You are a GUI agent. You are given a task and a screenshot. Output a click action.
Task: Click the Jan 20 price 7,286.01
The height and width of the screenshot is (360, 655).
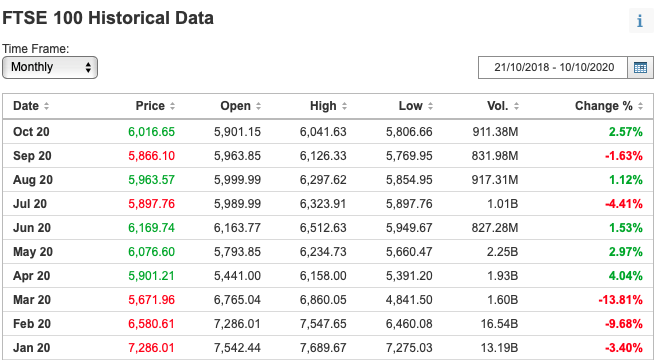151,348
